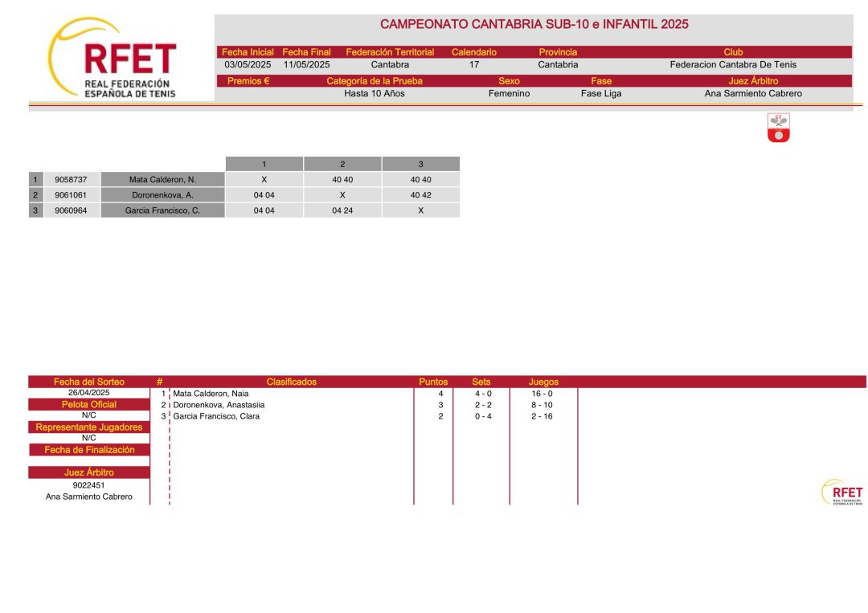Click license number 9061061
868x613 pixels.
tap(71, 194)
